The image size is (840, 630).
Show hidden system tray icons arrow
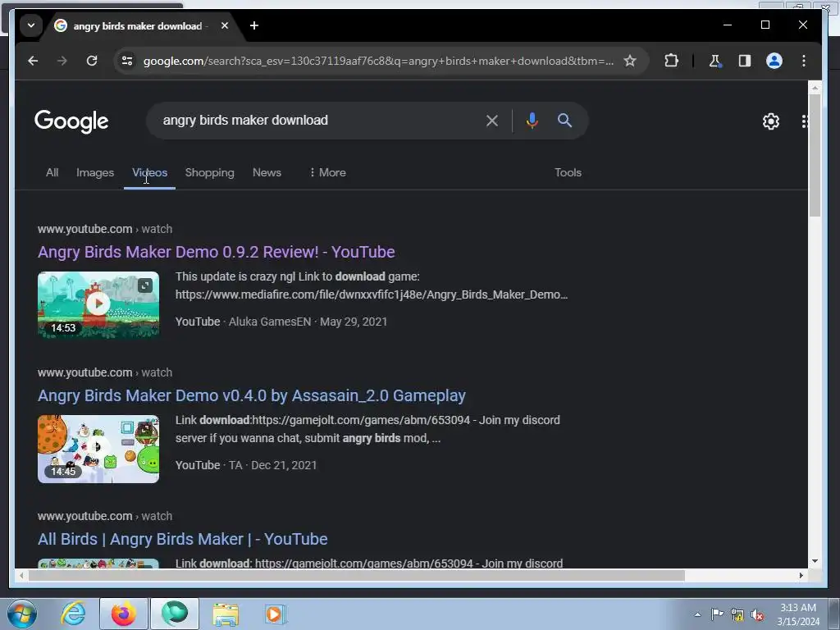(x=697, y=614)
